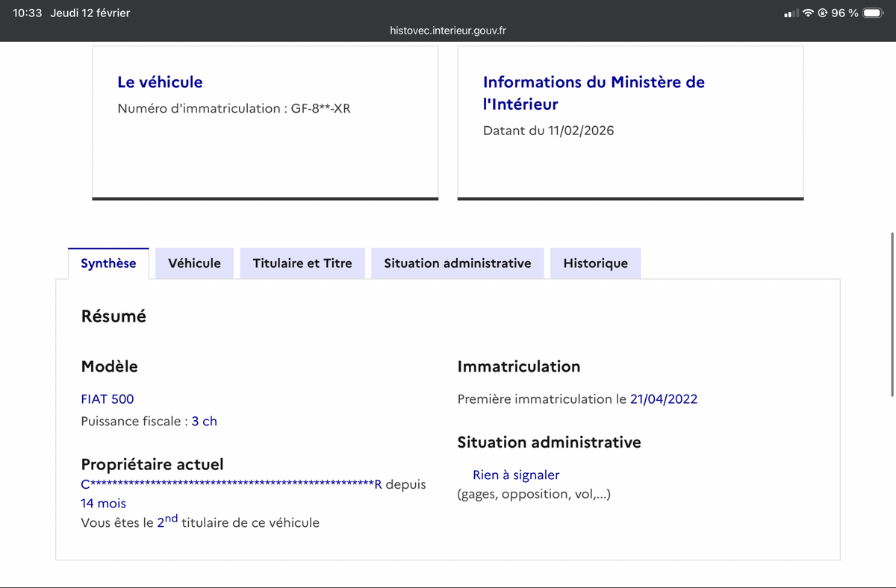Click the 14 mois ownership duration
Viewport: 896px width, 588px height.
pyautogui.click(x=103, y=504)
